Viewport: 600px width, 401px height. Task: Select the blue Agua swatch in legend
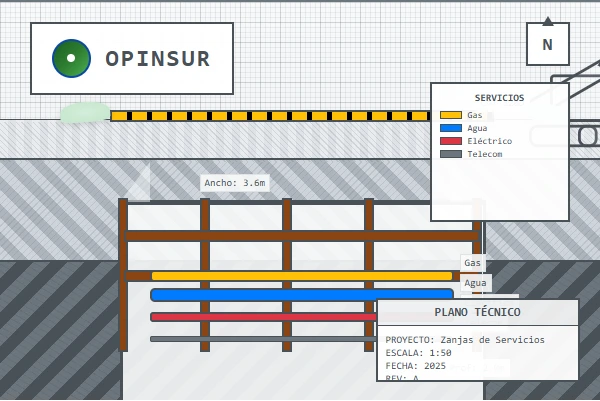tap(451, 128)
